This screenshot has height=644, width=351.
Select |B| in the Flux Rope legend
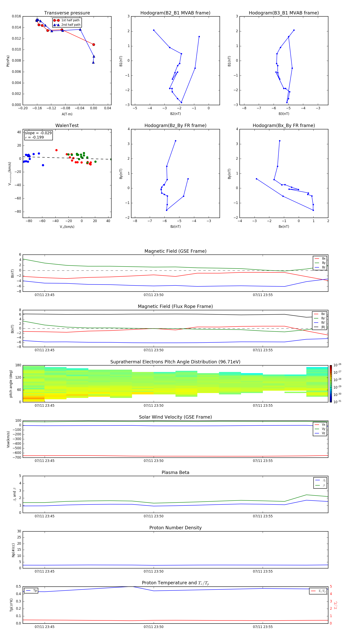(x=320, y=327)
